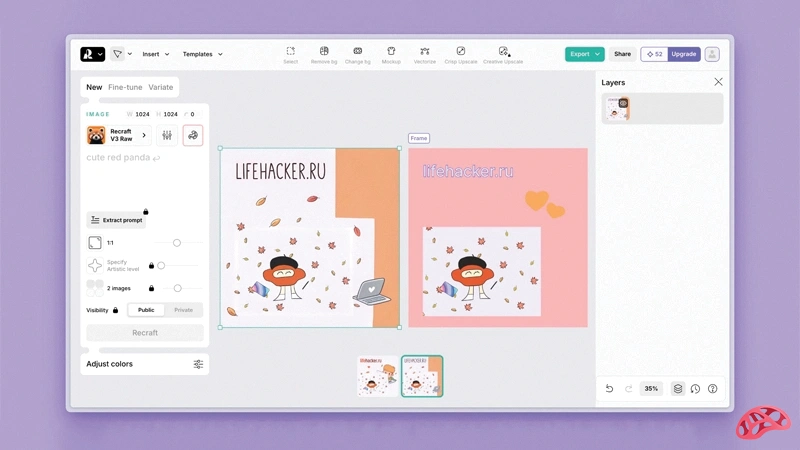Click the 2 images count icon

95,288
